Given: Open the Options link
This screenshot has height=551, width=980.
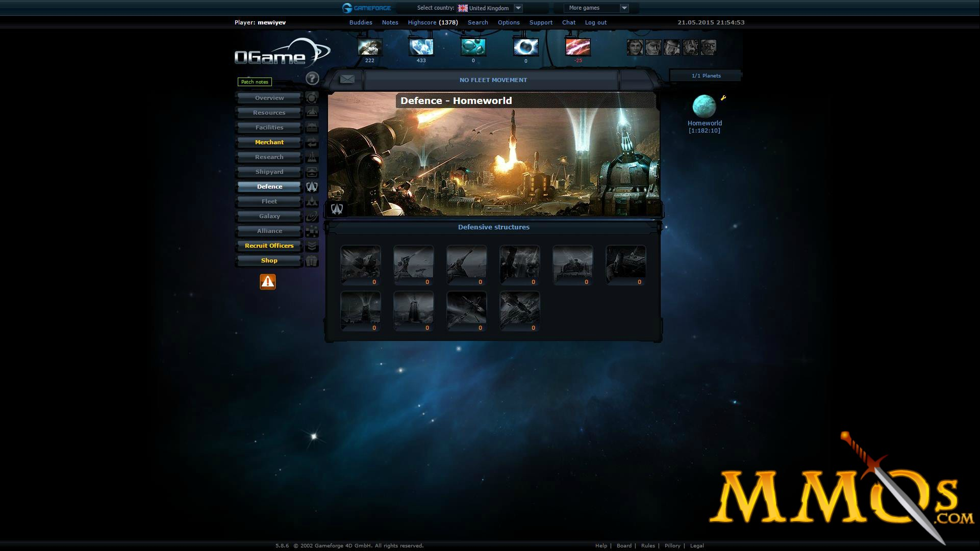Looking at the screenshot, I should click(x=509, y=22).
